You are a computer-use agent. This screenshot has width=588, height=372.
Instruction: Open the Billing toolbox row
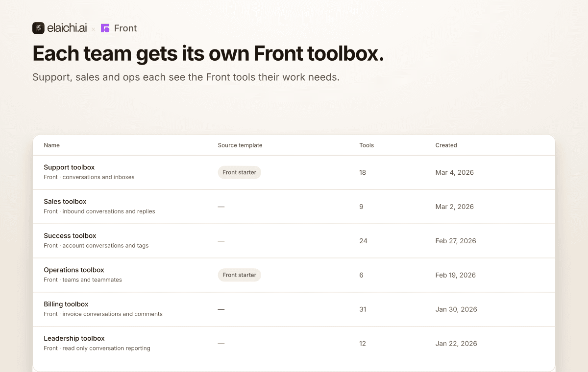[294, 309]
